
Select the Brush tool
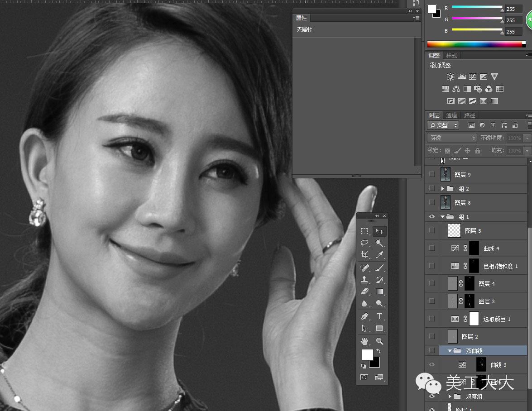tap(379, 268)
